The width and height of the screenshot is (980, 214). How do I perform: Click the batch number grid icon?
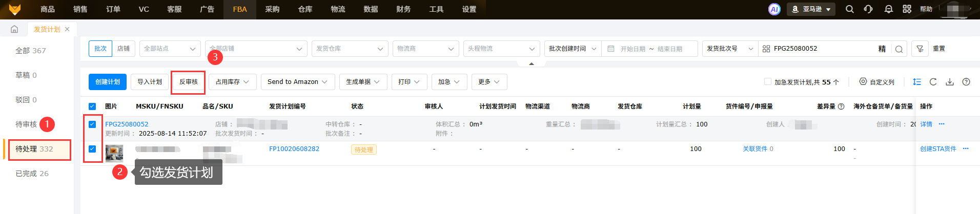pos(766,49)
